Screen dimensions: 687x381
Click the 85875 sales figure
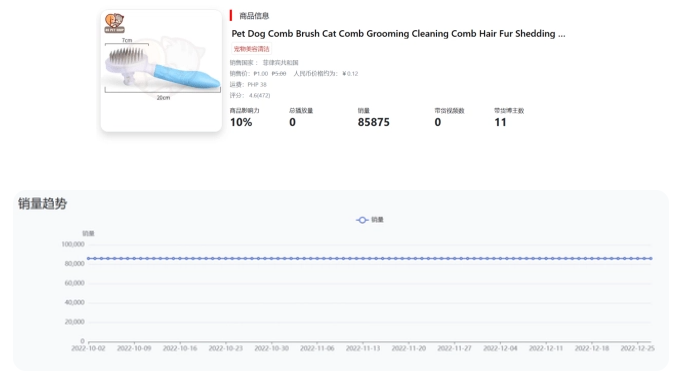click(373, 122)
